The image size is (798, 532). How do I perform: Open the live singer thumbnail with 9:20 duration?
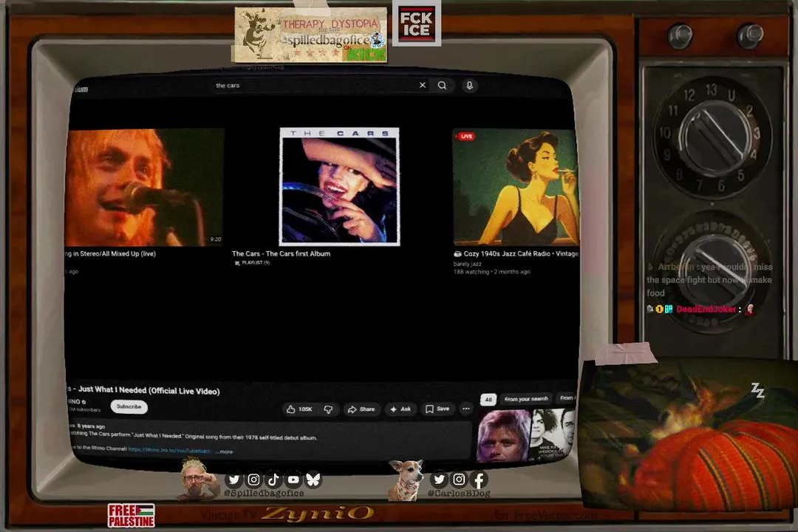145,187
